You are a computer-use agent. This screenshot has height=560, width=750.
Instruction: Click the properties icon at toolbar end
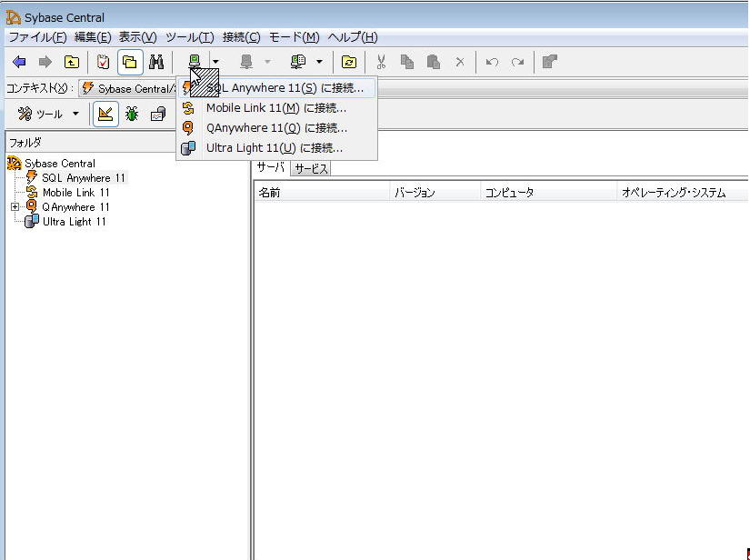coord(549,62)
